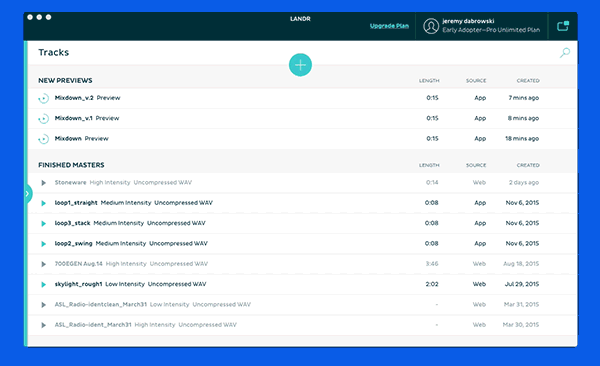The width and height of the screenshot is (600, 366).
Task: Open the user profile avatar icon
Action: coord(431,26)
